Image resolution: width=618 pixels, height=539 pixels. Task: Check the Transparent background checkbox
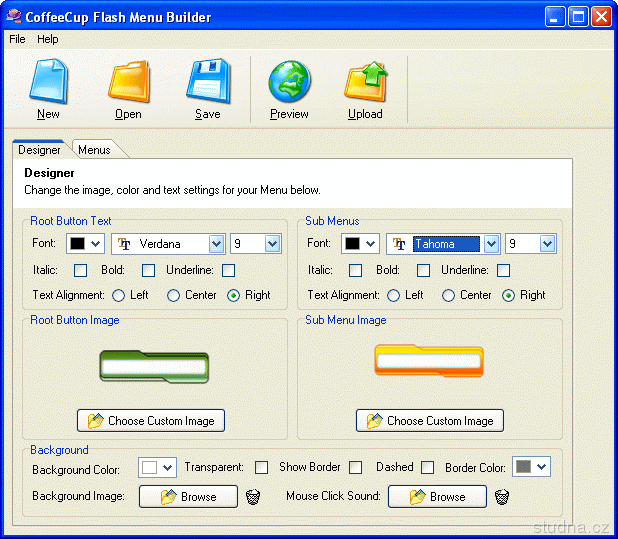pos(262,467)
